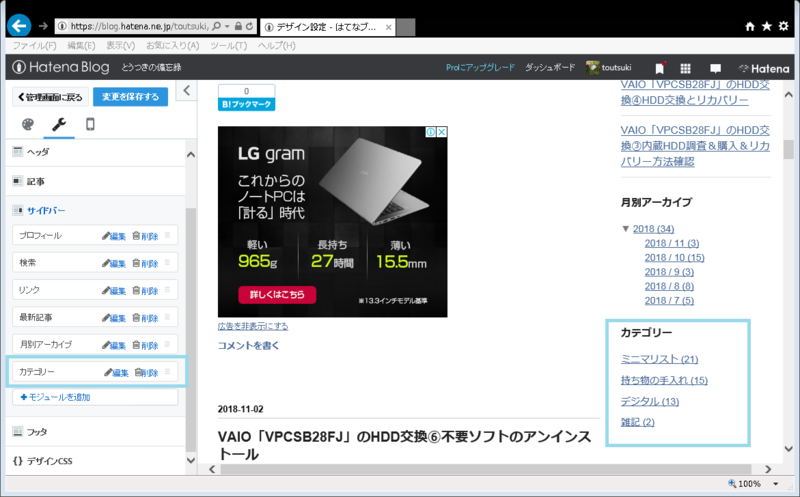Open the ファイル(F) menu
The image size is (800, 497).
34,45
